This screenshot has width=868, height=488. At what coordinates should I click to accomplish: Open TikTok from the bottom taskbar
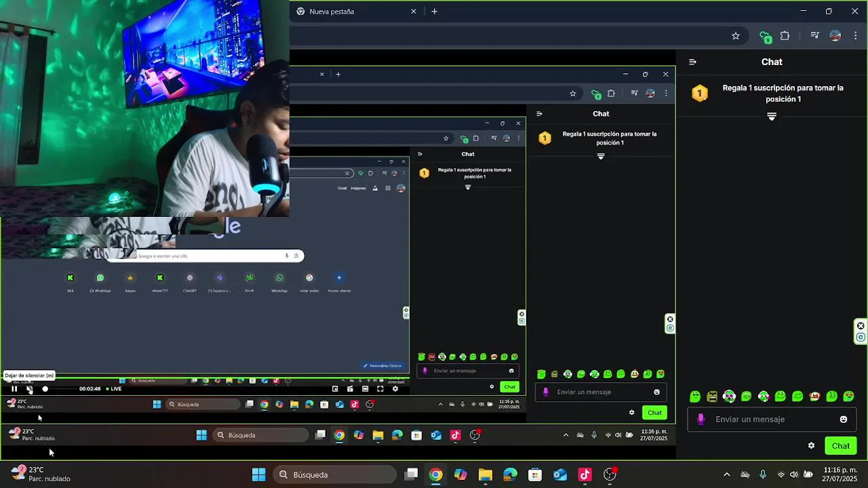(x=585, y=474)
